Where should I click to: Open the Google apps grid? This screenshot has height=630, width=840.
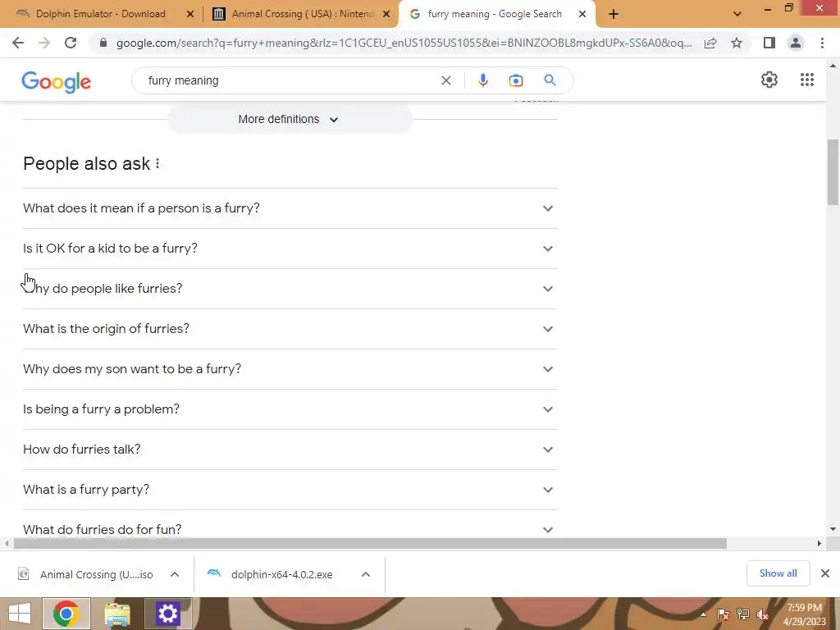point(807,80)
